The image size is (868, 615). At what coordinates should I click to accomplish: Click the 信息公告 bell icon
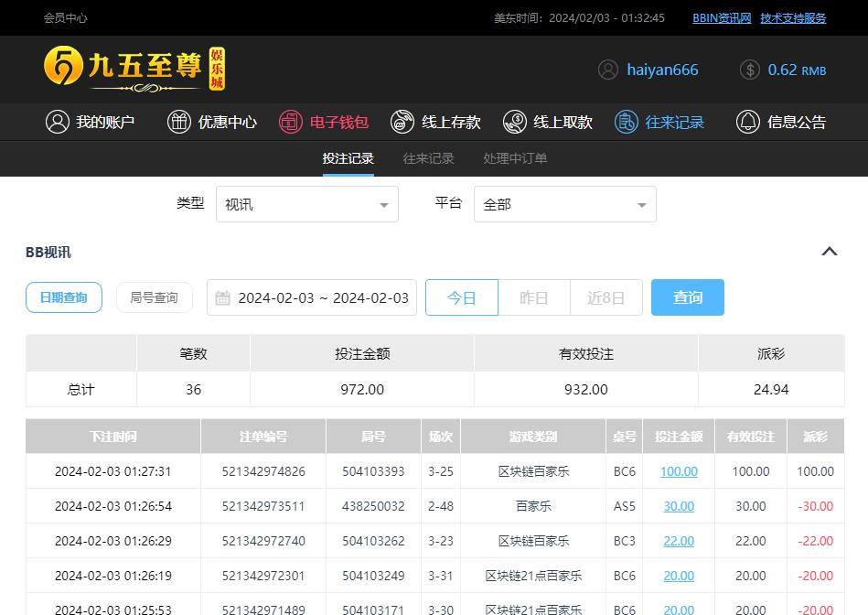point(748,122)
